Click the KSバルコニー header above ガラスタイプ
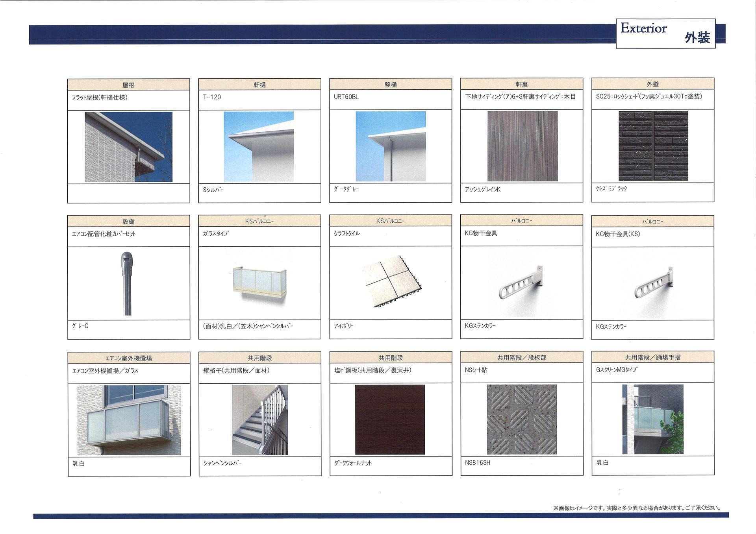The height and width of the screenshot is (534, 756). coord(259,221)
